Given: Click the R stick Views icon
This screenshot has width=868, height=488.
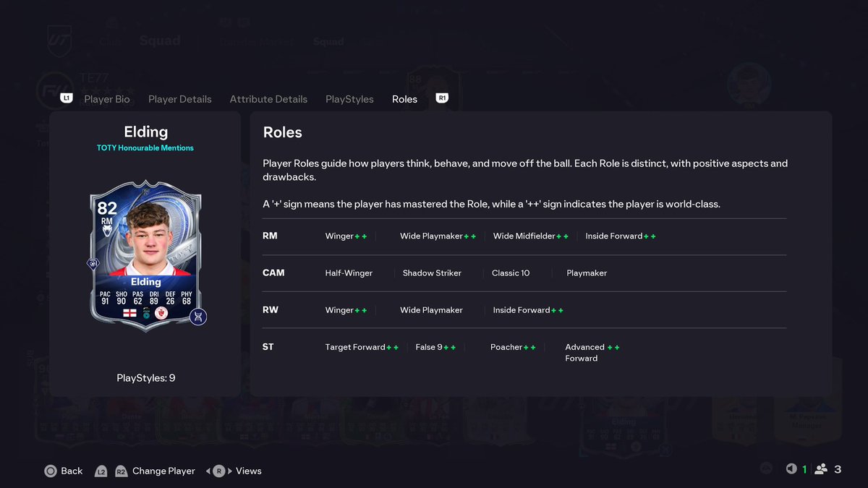Looking at the screenshot, I should [219, 471].
